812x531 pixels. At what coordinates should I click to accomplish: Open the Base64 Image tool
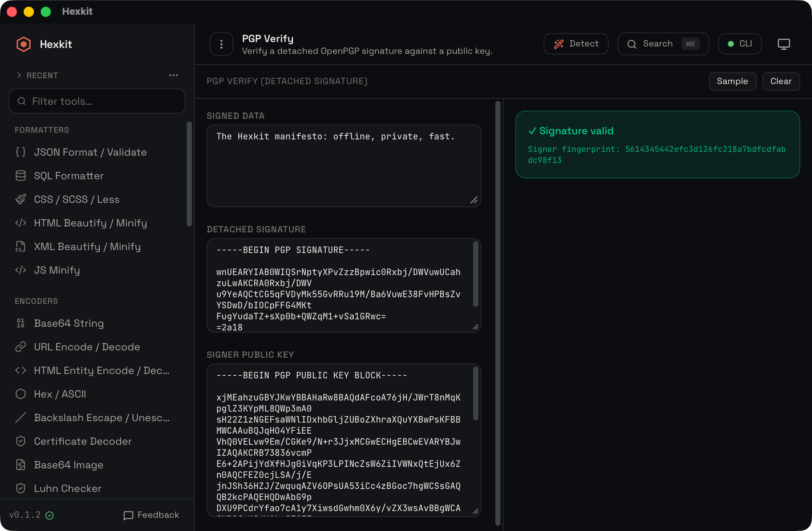tap(97, 465)
